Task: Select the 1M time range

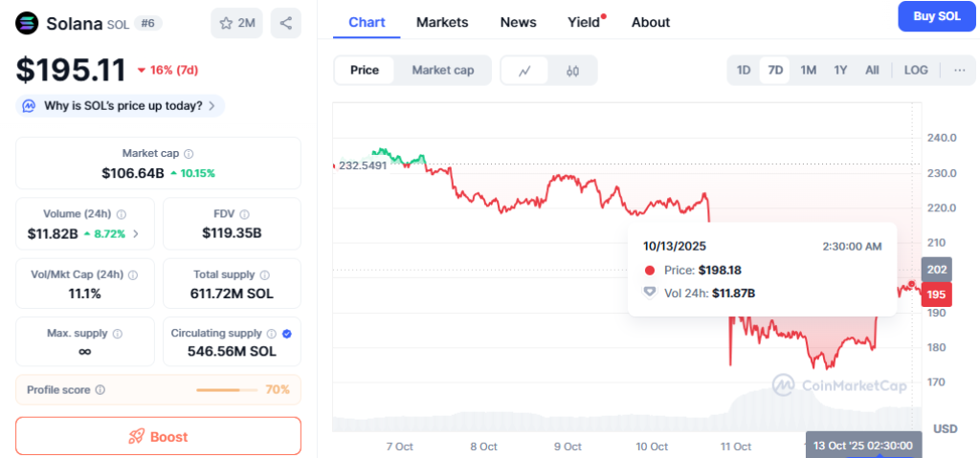Action: tap(808, 70)
